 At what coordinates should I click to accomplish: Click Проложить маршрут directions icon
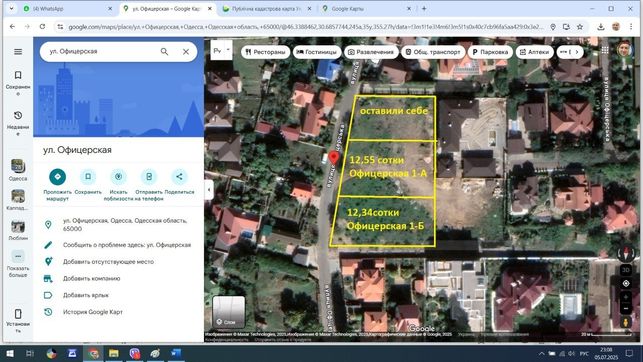(x=57, y=177)
